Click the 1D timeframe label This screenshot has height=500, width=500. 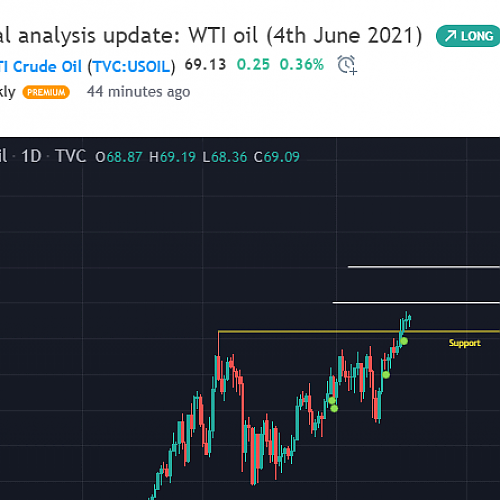coord(31,156)
